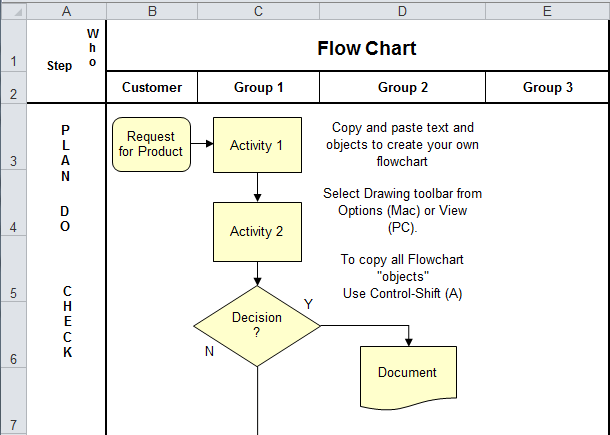The height and width of the screenshot is (435, 610).
Task: Select the Customer header cell
Action: coord(152,87)
